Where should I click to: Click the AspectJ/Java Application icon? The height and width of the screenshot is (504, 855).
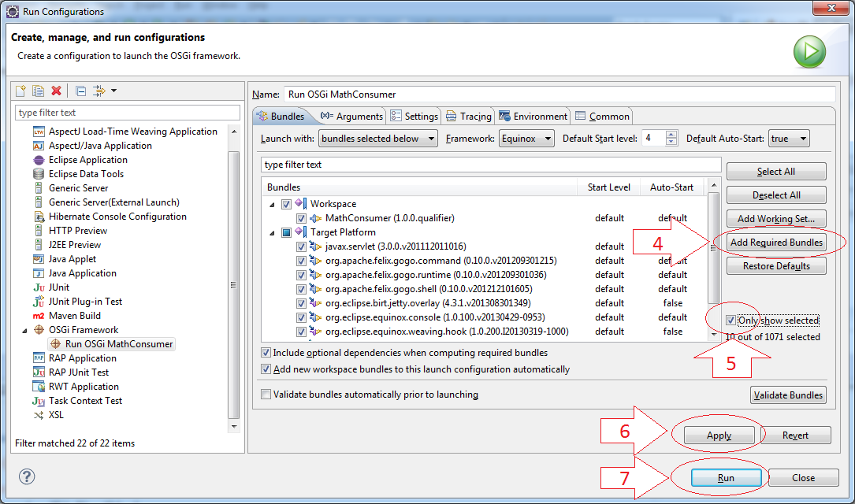(x=39, y=146)
